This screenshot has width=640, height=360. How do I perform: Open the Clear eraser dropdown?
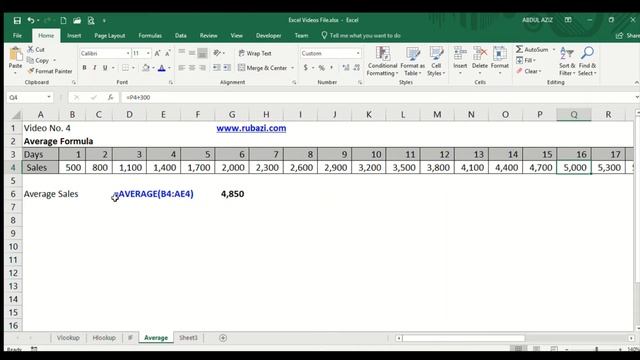(x=529, y=71)
